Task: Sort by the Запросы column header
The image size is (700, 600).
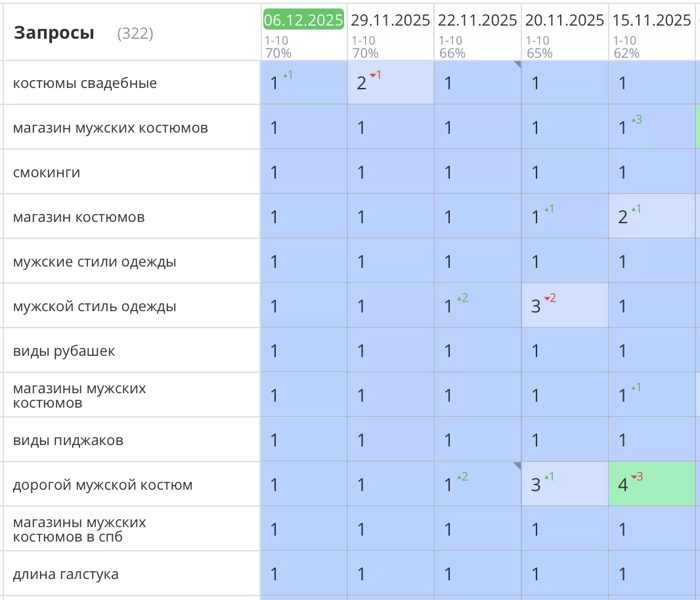Action: coord(54,33)
